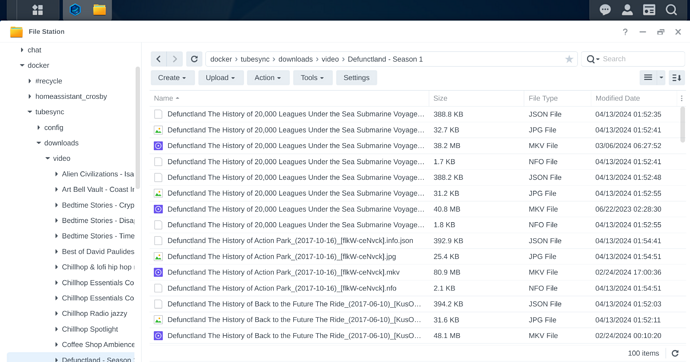Expand the config folder
690x362 pixels.
click(38, 128)
